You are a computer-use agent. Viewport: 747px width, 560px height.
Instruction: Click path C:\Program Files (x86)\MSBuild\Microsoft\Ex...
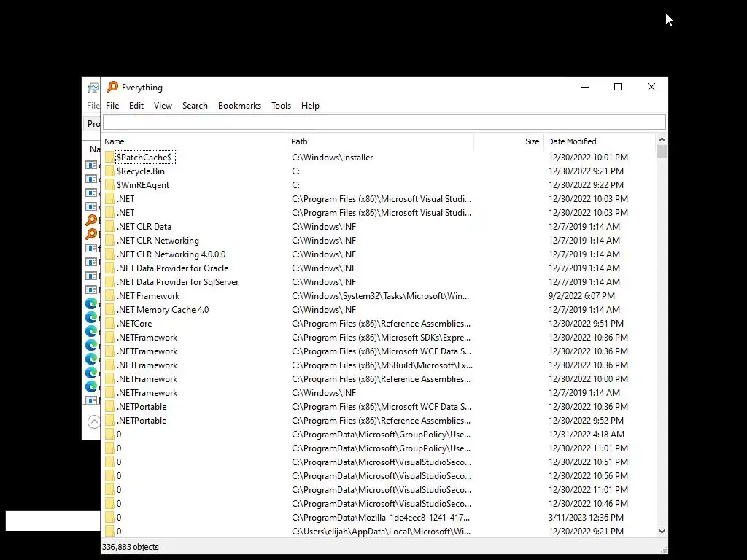pos(382,365)
